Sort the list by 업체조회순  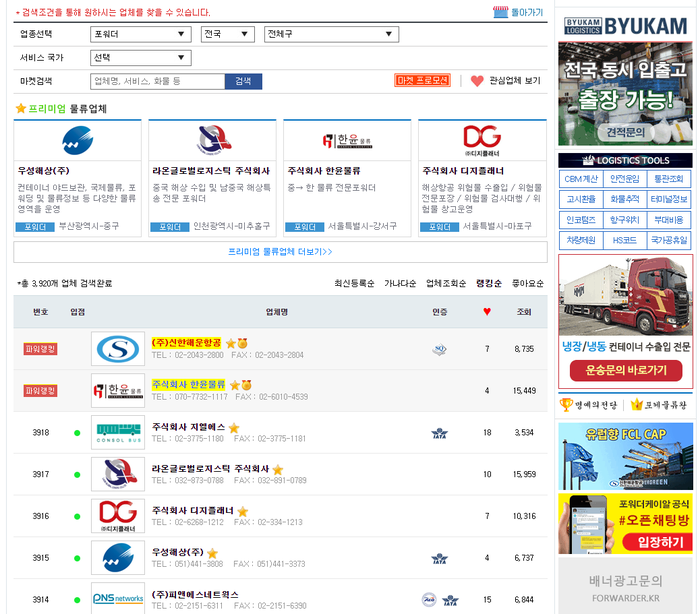[446, 283]
